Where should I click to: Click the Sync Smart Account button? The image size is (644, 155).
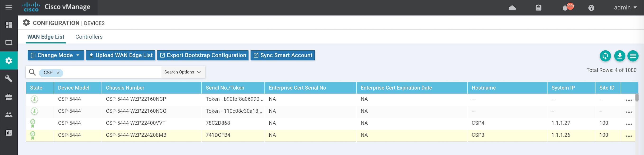tap(282, 55)
